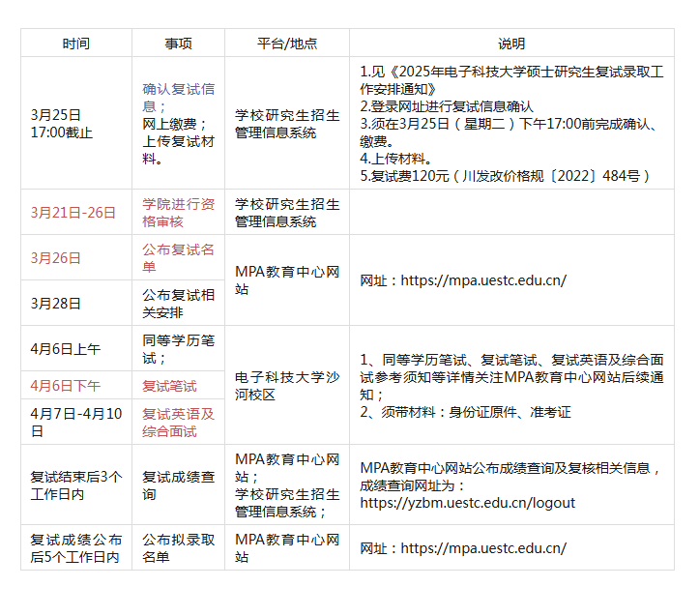Click the red 公布复试名单 entry
Image resolution: width=699 pixels, height=616 pixels.
point(178,257)
